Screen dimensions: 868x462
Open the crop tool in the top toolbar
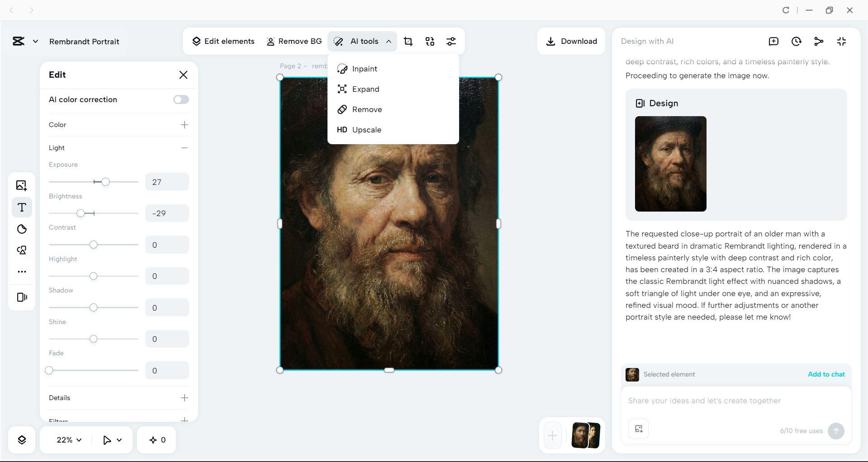[x=408, y=41]
